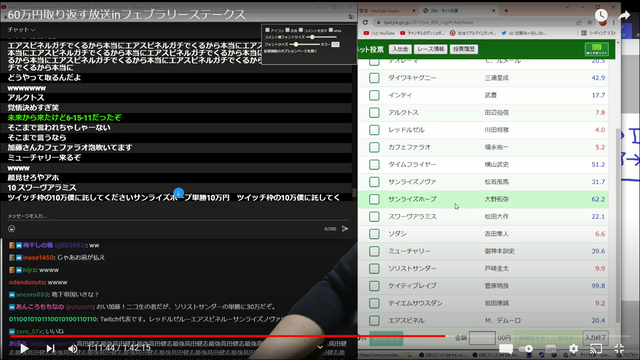Open the カラー color swatch
This screenshot has height=360, width=640.
click(x=335, y=44)
